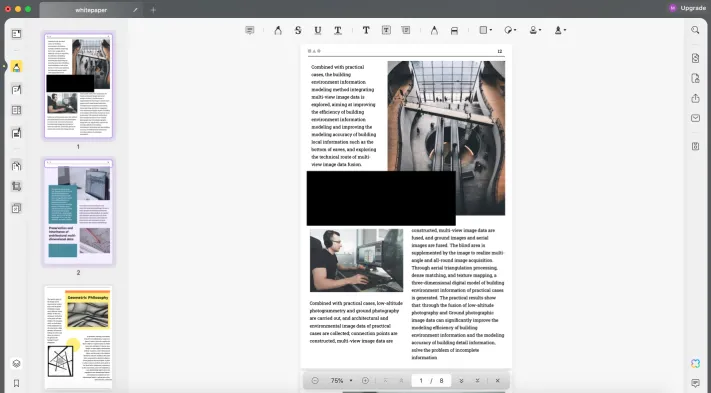Select the Geometric Philosophy page thumbnail

[x=78, y=338]
